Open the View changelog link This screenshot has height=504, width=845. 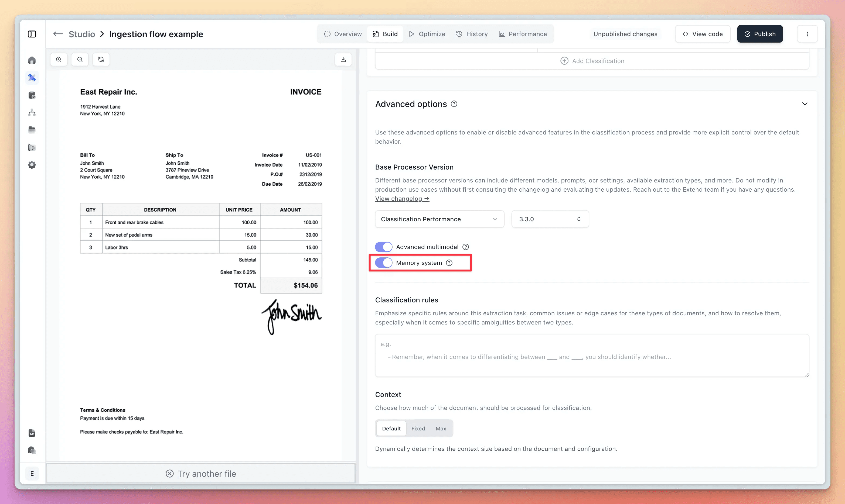(x=402, y=199)
